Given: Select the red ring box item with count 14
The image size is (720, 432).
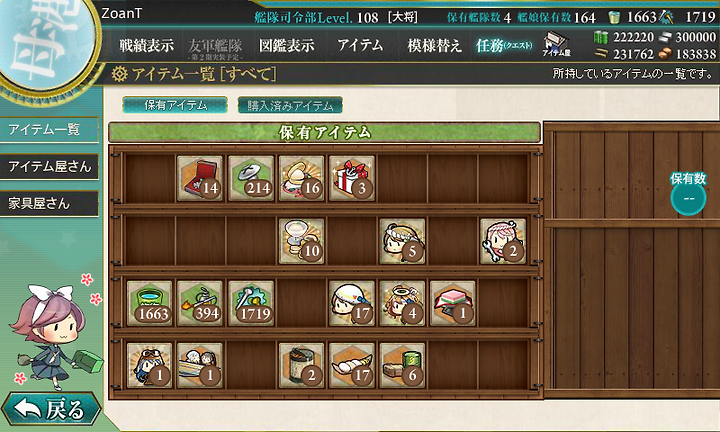Looking at the screenshot, I should 200,178.
